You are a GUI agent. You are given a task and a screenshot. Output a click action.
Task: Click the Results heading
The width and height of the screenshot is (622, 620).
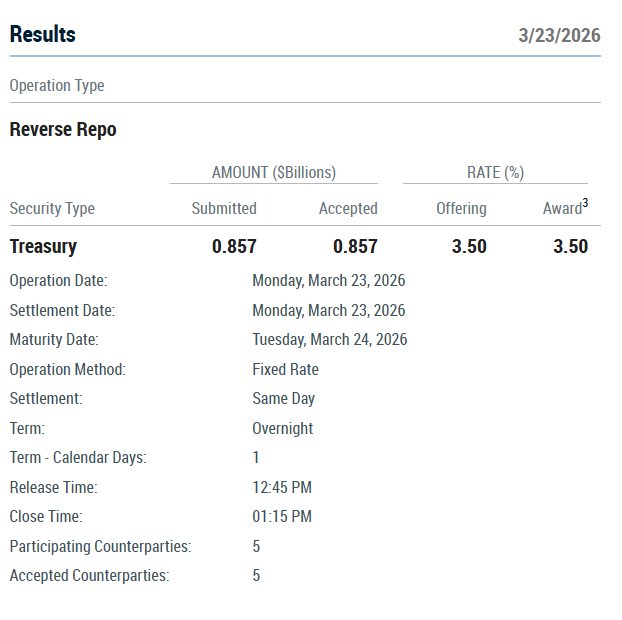click(42, 34)
